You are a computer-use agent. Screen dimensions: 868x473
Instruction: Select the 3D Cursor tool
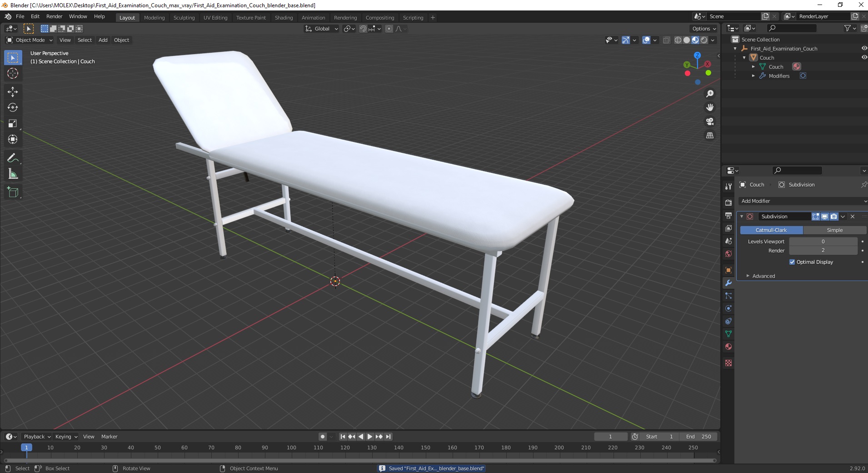(x=13, y=73)
